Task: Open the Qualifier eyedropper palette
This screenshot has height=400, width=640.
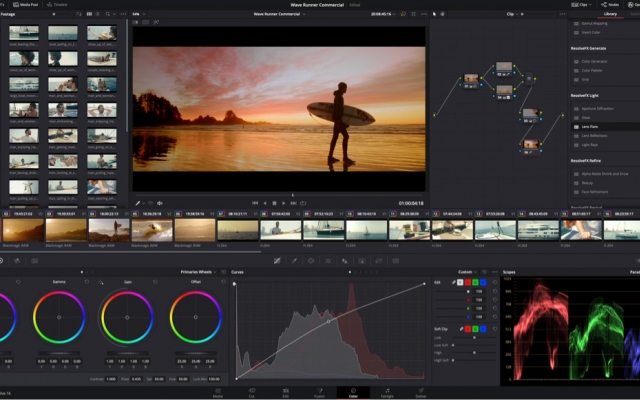Action: (294, 260)
